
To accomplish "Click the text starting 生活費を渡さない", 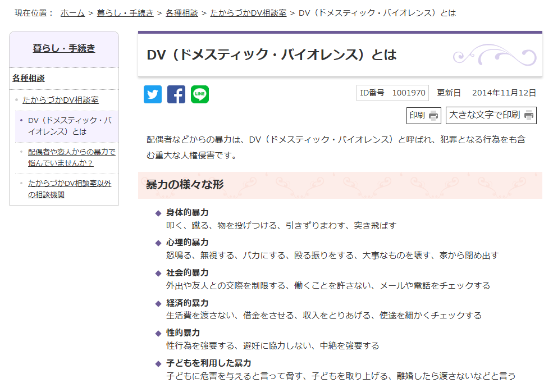I will click(x=324, y=316).
